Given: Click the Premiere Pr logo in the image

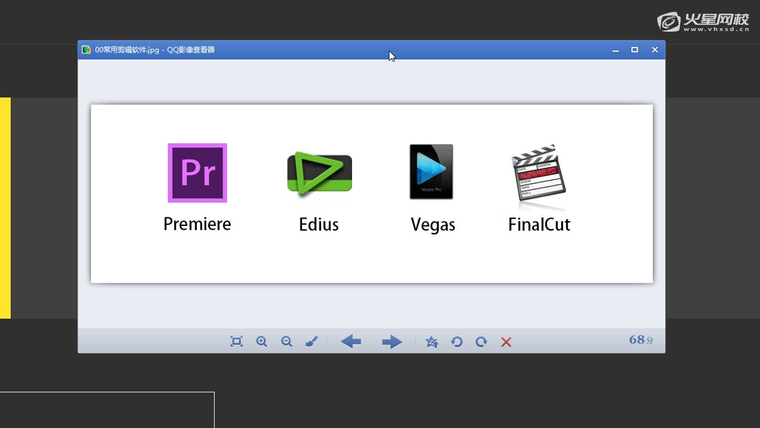Looking at the screenshot, I should [197, 173].
